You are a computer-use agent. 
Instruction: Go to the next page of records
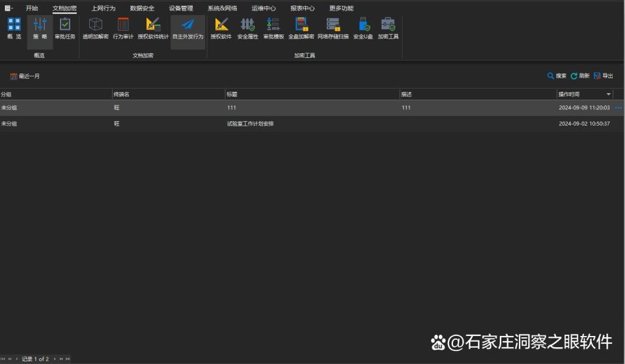pos(61,359)
